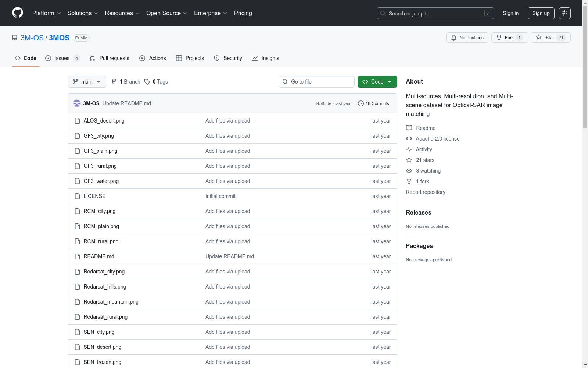Open file RCM_plain.png
Image resolution: width=588 pixels, height=368 pixels.
point(101,226)
